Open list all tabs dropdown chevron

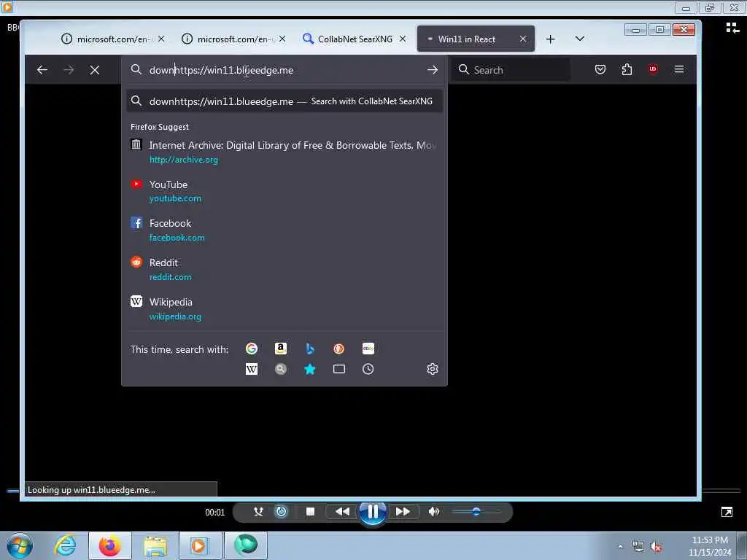(x=579, y=39)
